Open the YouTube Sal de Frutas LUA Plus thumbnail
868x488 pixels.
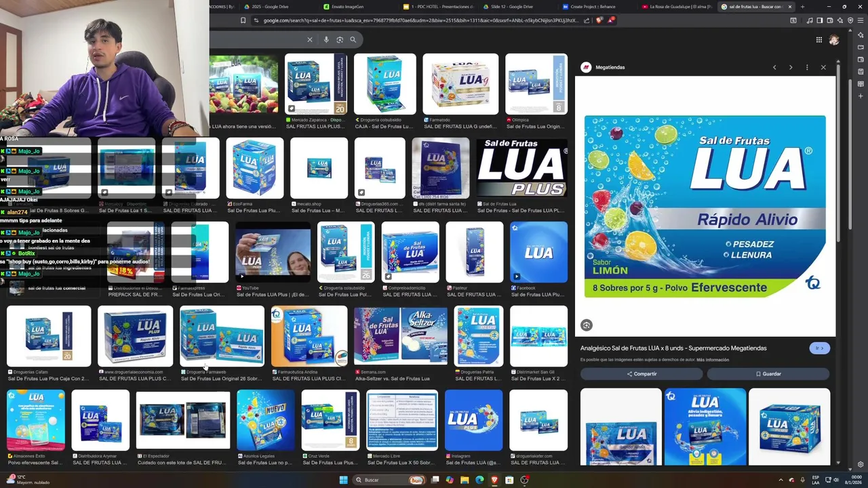pyautogui.click(x=273, y=252)
